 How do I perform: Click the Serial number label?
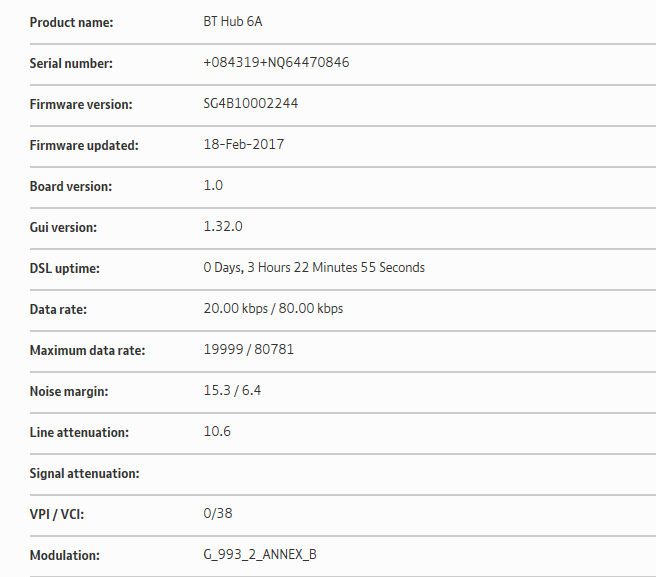71,64
